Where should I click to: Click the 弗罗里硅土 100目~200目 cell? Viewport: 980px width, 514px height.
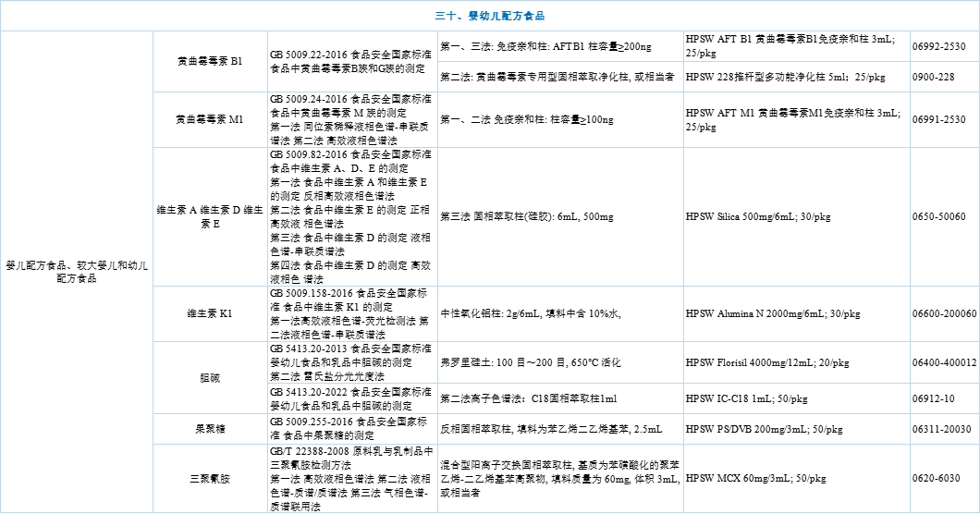(560, 362)
